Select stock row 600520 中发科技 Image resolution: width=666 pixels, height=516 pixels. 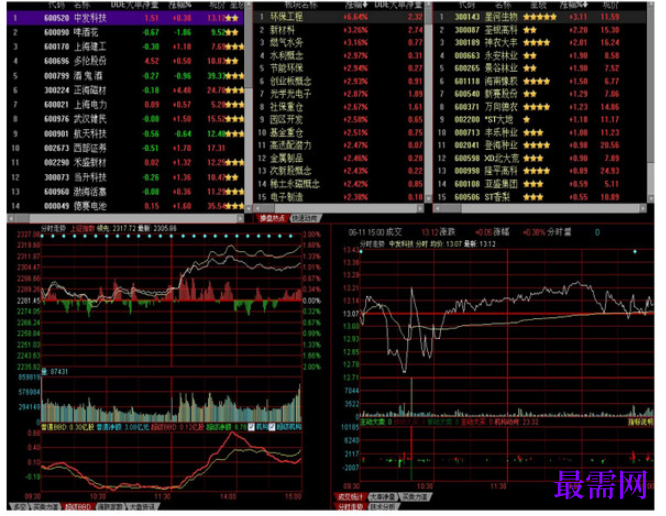tap(125, 18)
